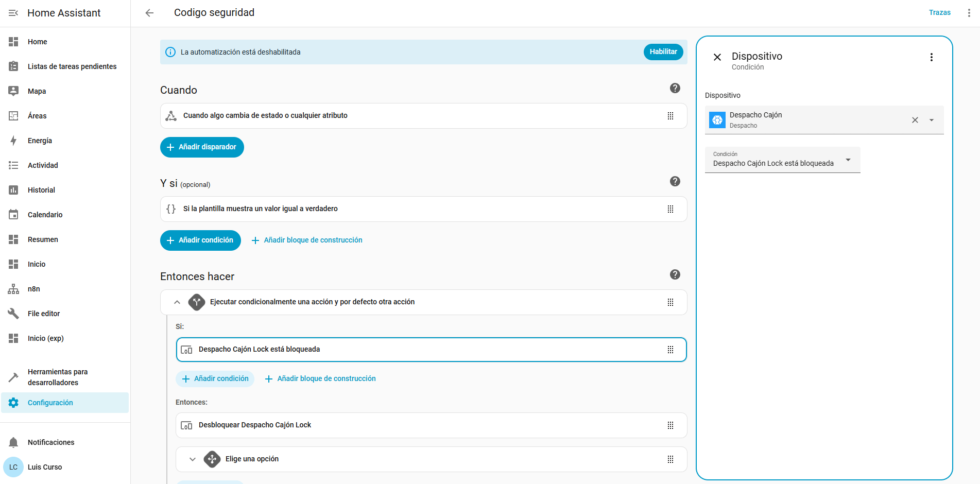Click Habilitar to enable the automation
Screen dimensions: 980x484
[x=663, y=51]
